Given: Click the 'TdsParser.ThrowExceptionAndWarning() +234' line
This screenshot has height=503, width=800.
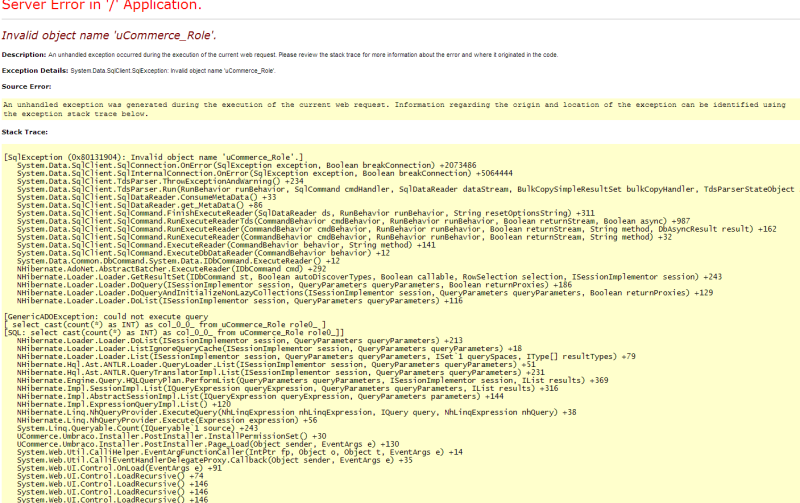Looking at the screenshot, I should click(160, 181).
